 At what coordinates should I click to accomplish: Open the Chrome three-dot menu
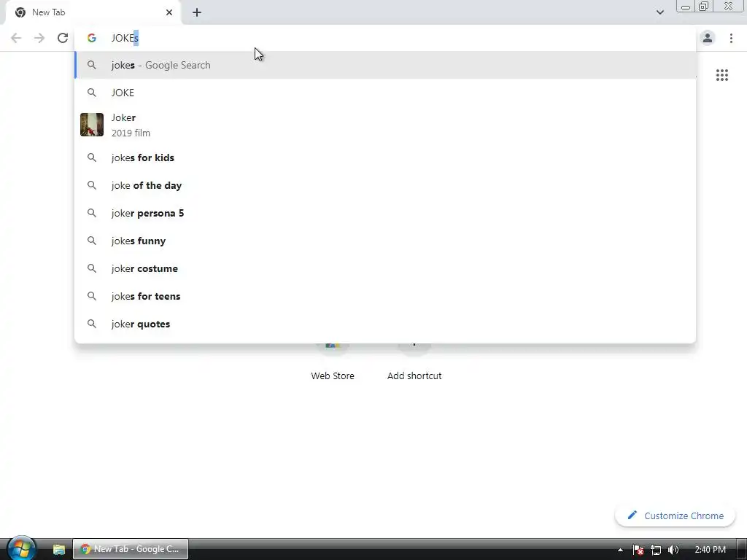click(731, 38)
